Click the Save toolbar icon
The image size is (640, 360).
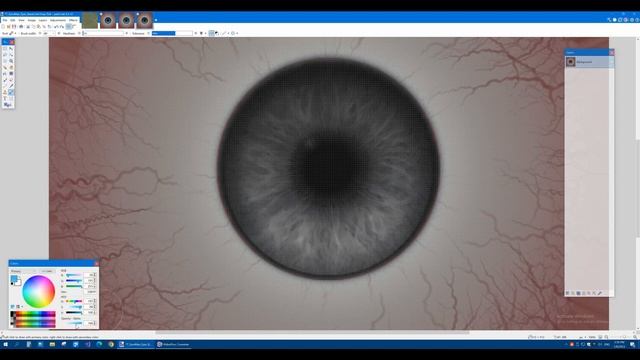pos(14,27)
